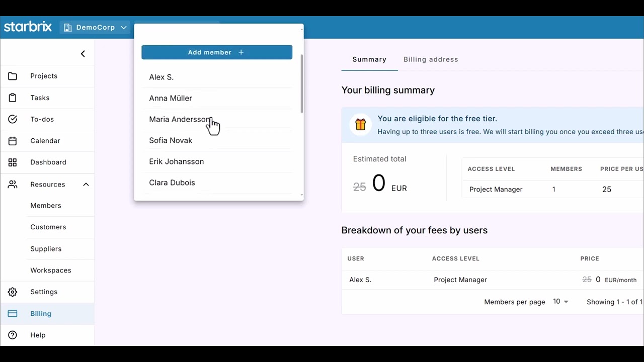Click the Resources people icon
Image resolution: width=644 pixels, height=362 pixels.
point(13,185)
